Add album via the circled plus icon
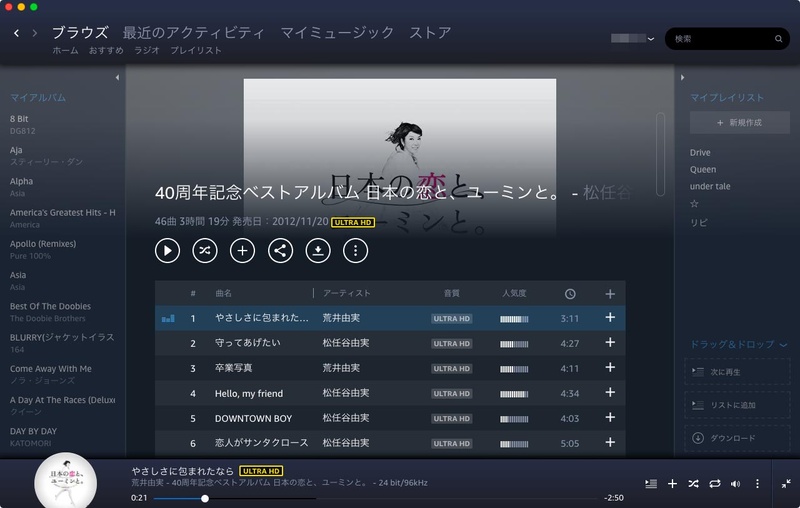Viewport: 800px width, 508px height. click(242, 250)
